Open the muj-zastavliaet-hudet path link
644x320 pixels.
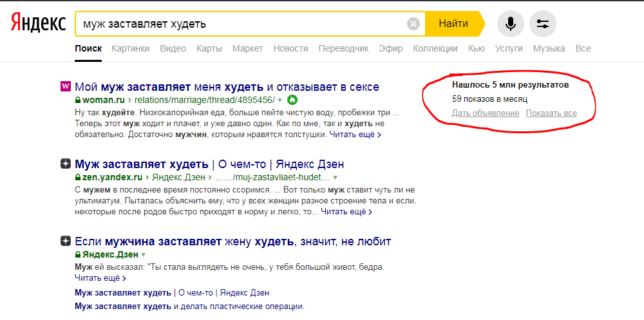tap(272, 178)
